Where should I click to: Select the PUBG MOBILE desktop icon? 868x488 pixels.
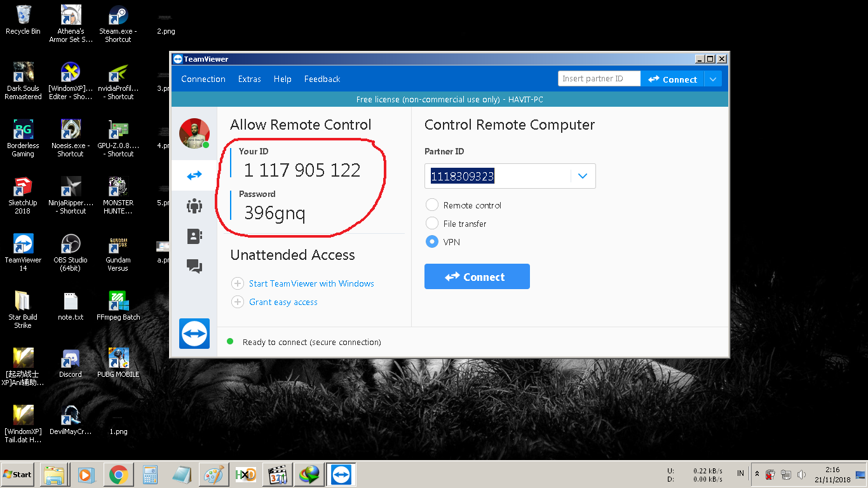(x=118, y=362)
